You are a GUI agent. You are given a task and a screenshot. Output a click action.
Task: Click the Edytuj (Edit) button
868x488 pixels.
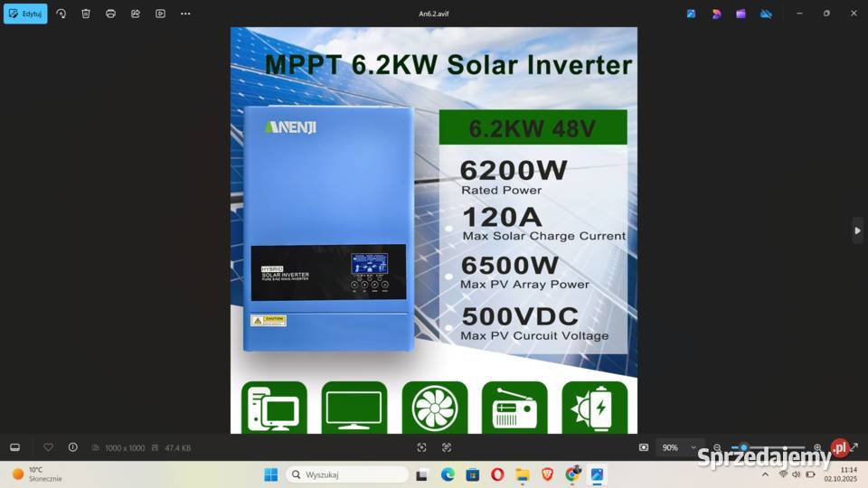25,14
